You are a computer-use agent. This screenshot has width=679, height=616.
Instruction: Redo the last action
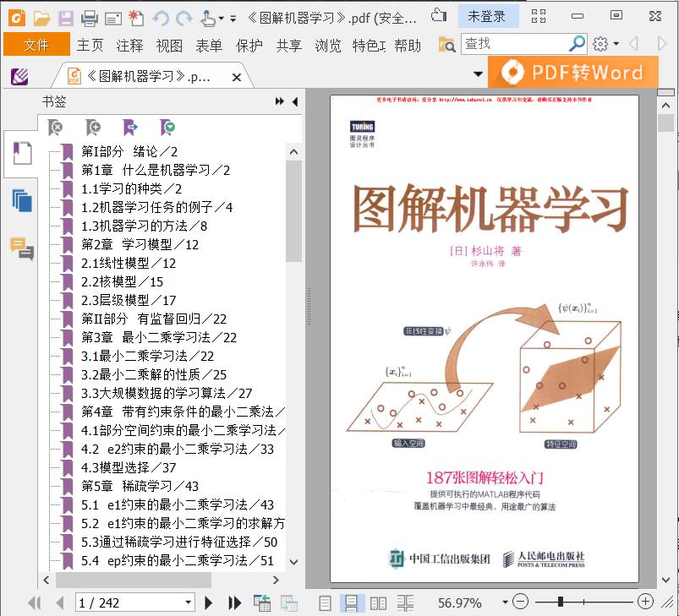[184, 19]
